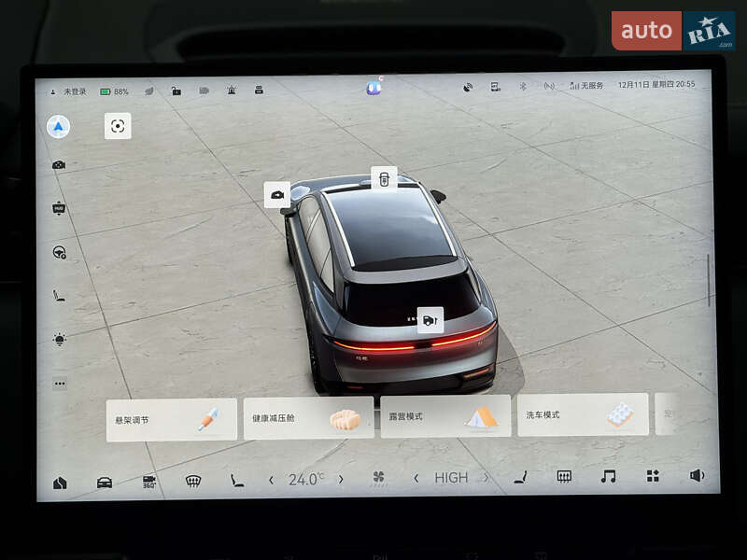Tap the volume speaker icon
747x560 pixels.
coord(697,476)
